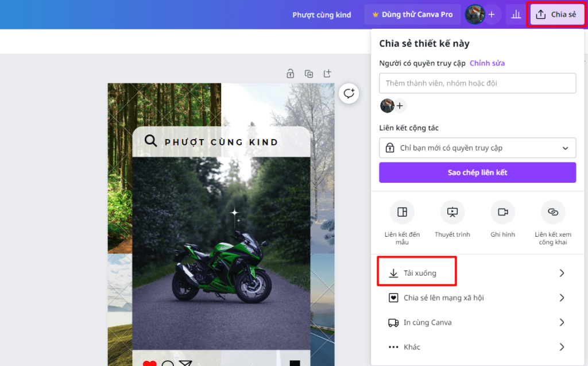
Task: Select the Liên kết đến mẫu template link icon
Action: tap(402, 212)
